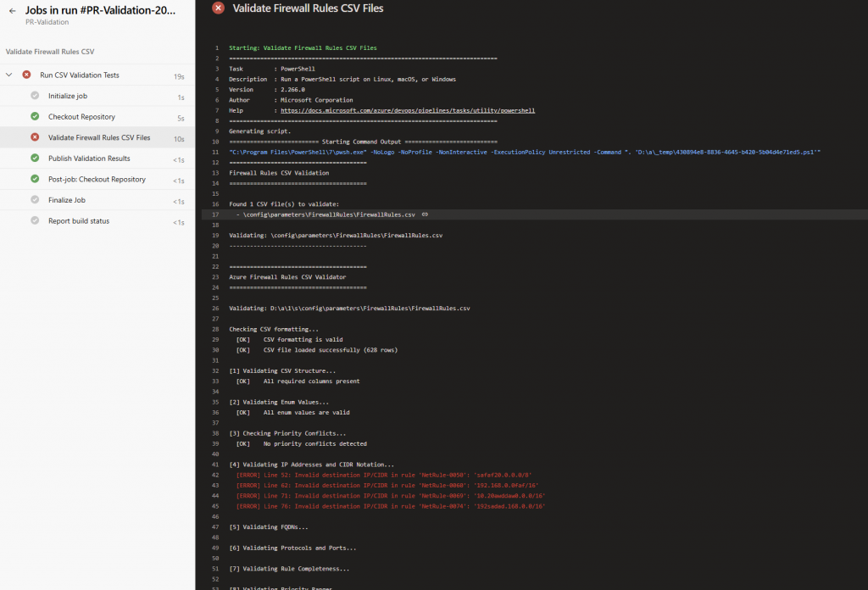Image resolution: width=868 pixels, height=590 pixels.
Task: Open the Initialize job step log
Action: (68, 96)
